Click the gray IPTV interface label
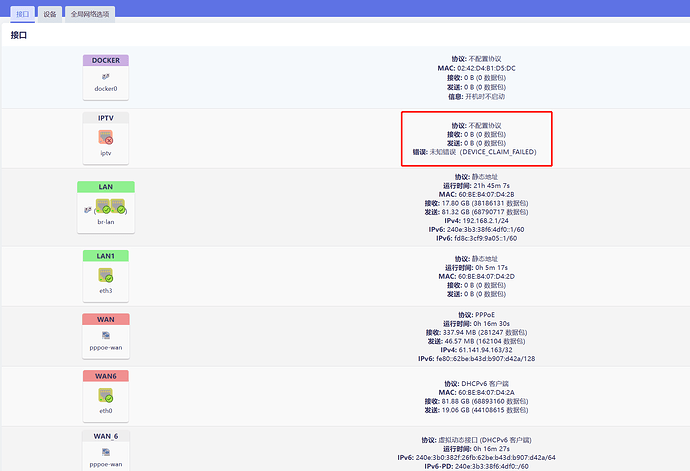The height and width of the screenshot is (471, 690). [105, 118]
